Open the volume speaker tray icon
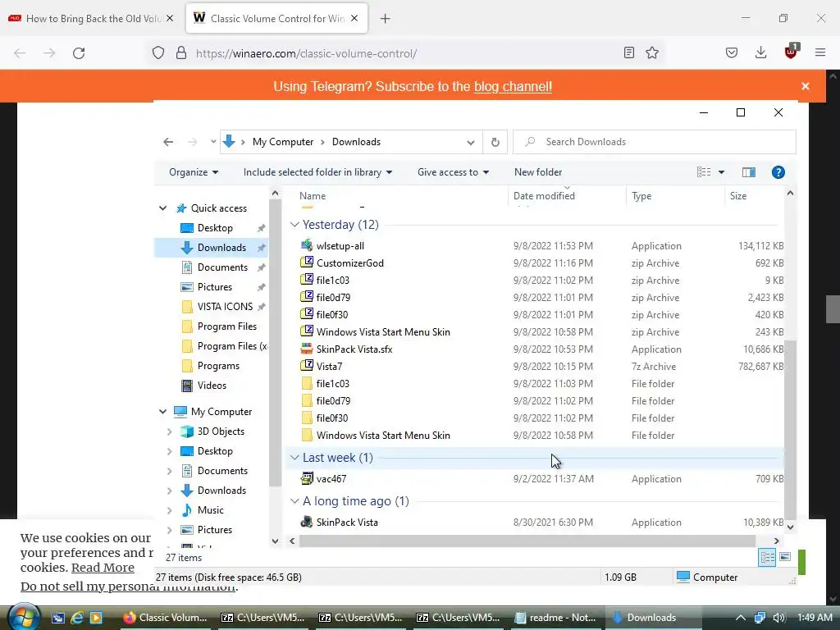This screenshot has width=840, height=630. coord(779,618)
